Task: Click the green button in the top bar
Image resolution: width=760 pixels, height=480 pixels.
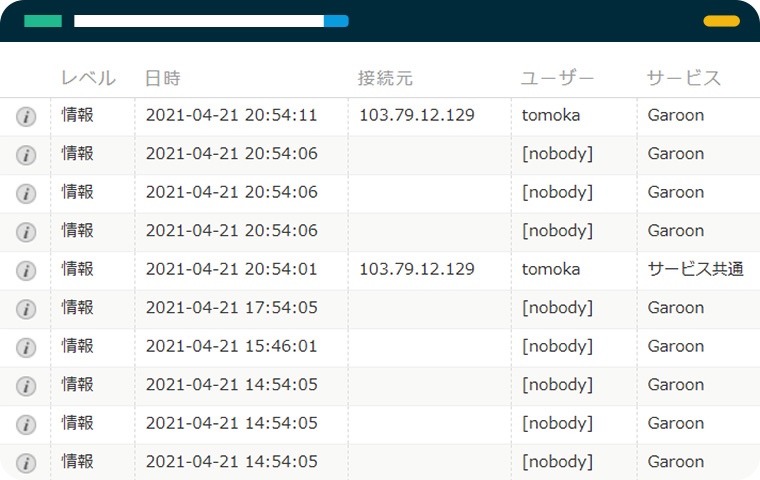Action: point(43,21)
